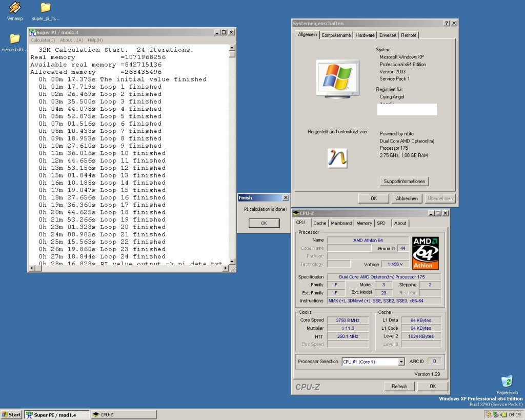The image size is (525, 420).
Task: Open the Start menu
Action: pyautogui.click(x=11, y=415)
